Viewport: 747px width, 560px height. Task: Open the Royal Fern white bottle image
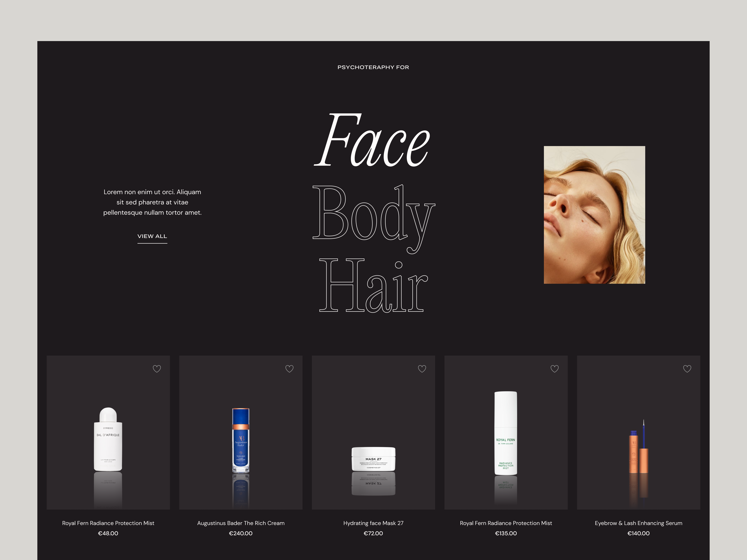[x=505, y=433]
